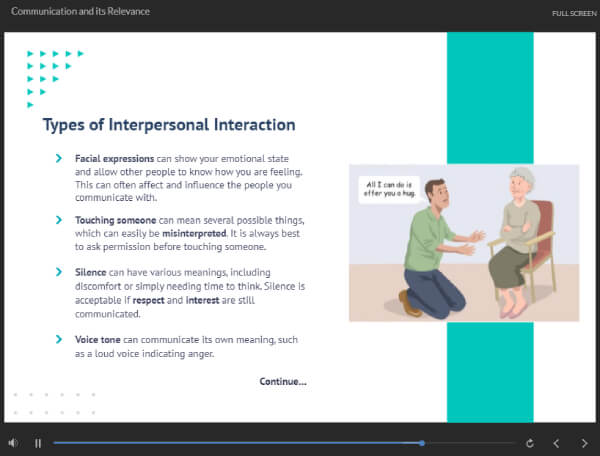The image size is (600, 456).
Task: Click the seekbar progress handle
Action: pos(422,443)
